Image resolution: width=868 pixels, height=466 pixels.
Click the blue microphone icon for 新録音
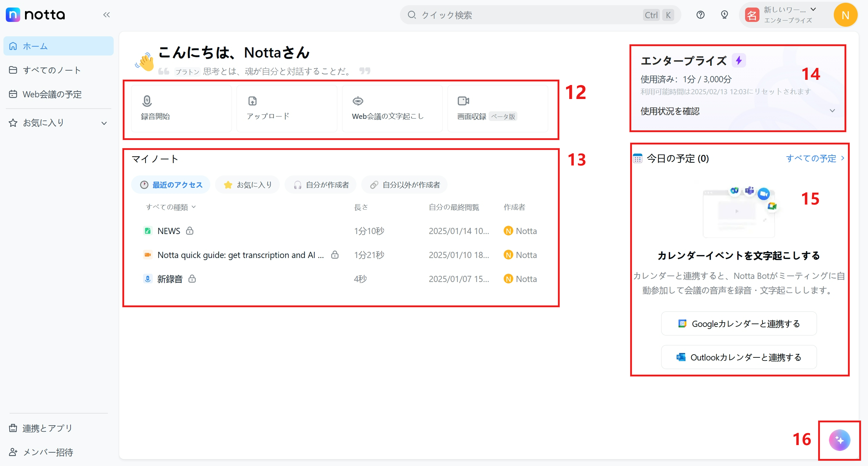point(148,279)
